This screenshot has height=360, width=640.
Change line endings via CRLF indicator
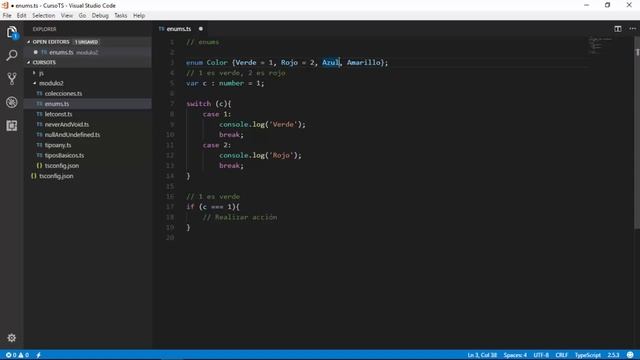(562, 355)
